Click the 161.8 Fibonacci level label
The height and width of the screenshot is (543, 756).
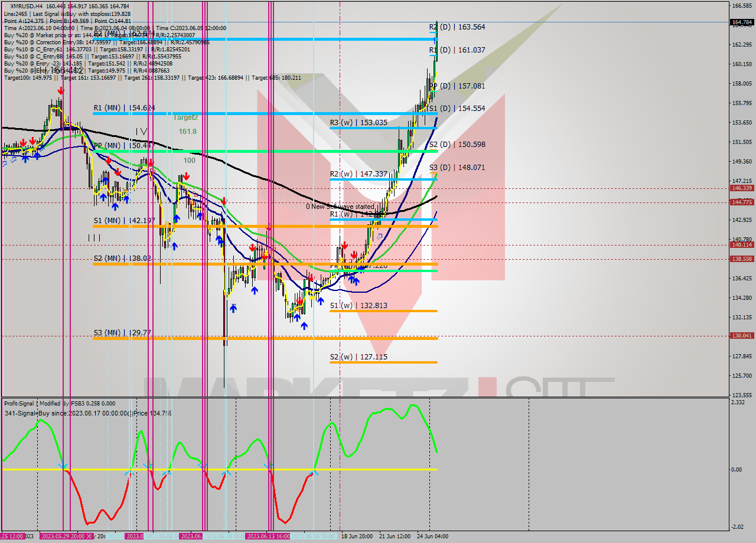188,132
